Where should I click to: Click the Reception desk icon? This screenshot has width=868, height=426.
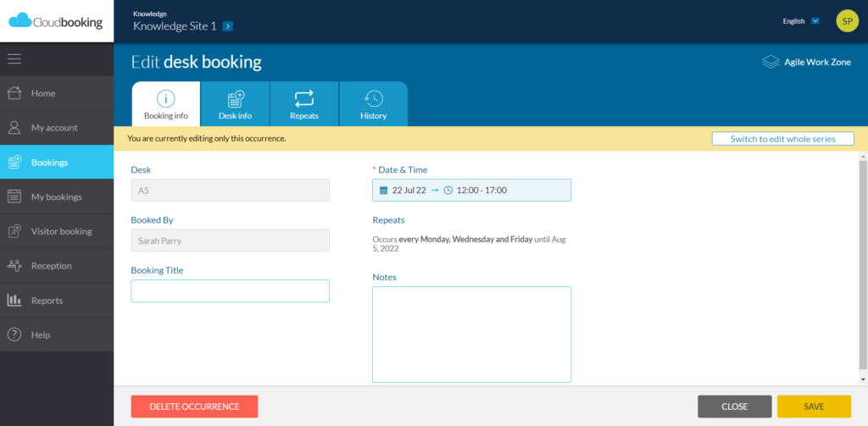click(14, 266)
